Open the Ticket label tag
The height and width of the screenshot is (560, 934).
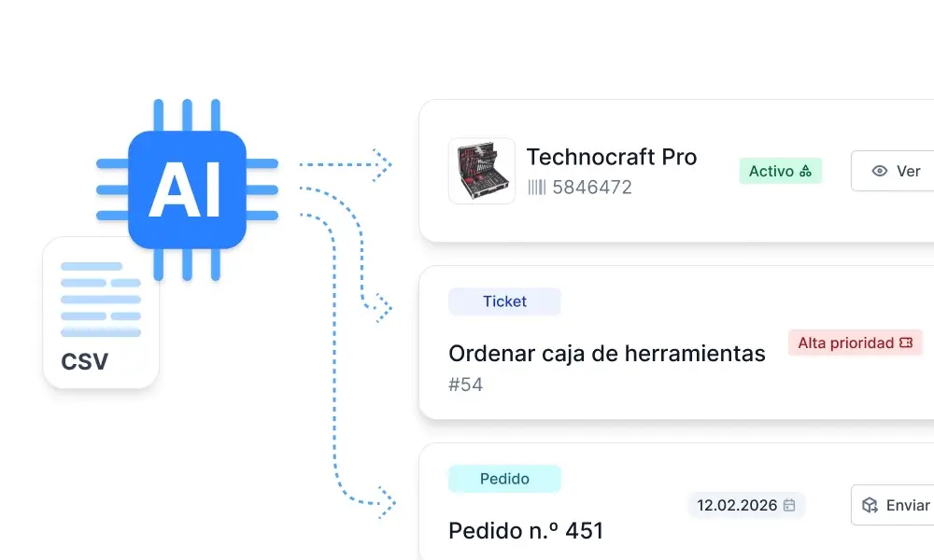(504, 301)
